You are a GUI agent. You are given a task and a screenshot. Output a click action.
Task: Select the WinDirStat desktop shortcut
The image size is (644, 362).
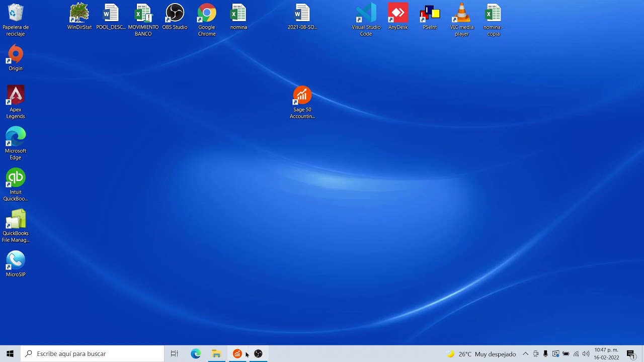pyautogui.click(x=79, y=17)
